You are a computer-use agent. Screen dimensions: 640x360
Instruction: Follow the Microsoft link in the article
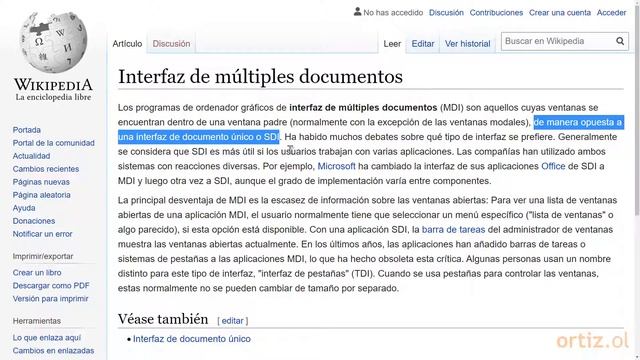336,166
